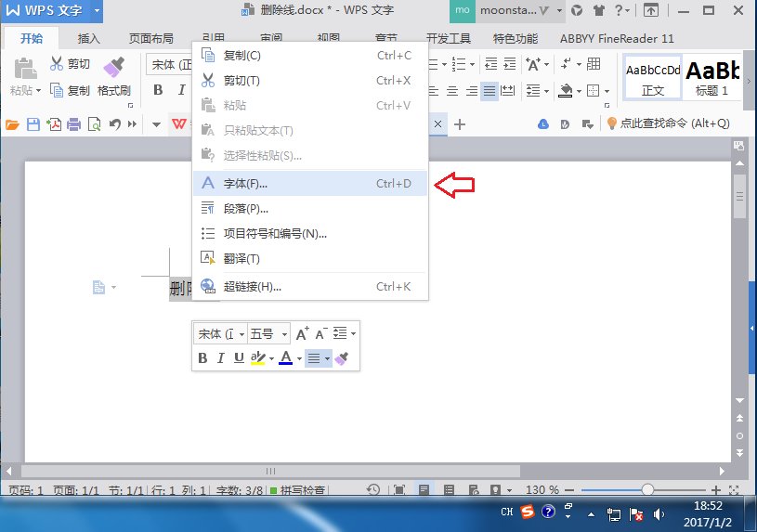Open mini toolbar font name dropdown
The width and height of the screenshot is (757, 532).
241,334
